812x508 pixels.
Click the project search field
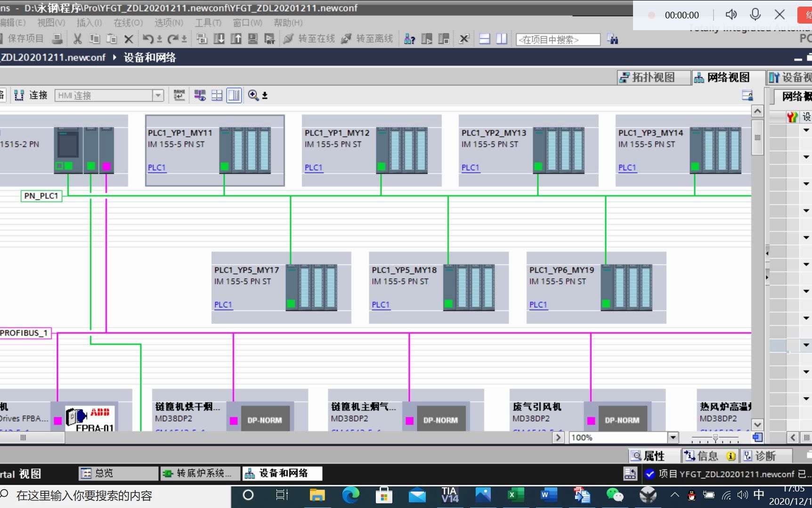pos(558,40)
